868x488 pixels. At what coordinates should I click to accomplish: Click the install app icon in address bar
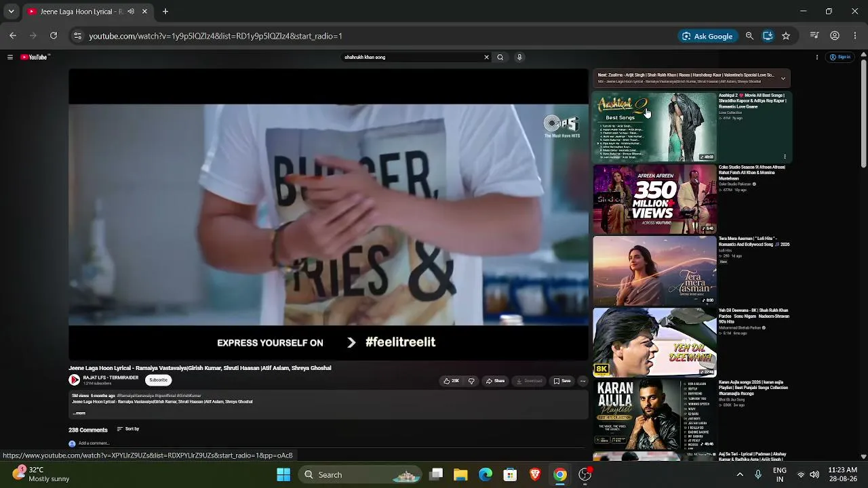(768, 36)
